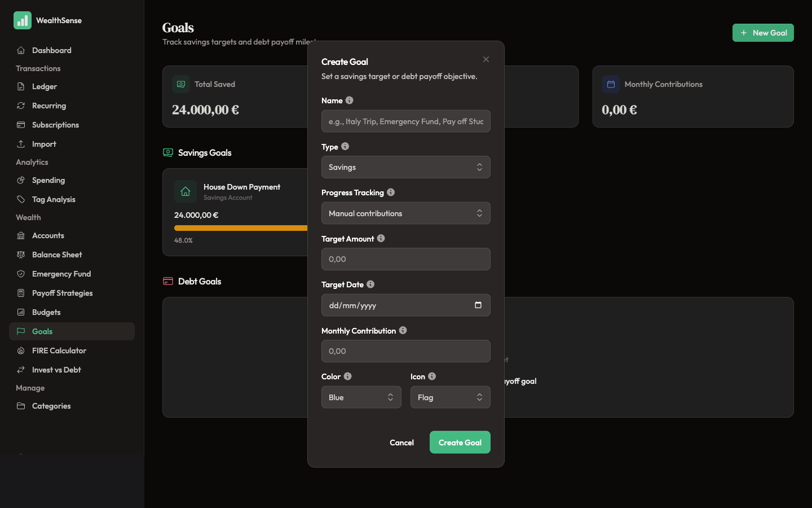Click the Monthly Contributions calendar icon
The width and height of the screenshot is (812, 508).
611,84
